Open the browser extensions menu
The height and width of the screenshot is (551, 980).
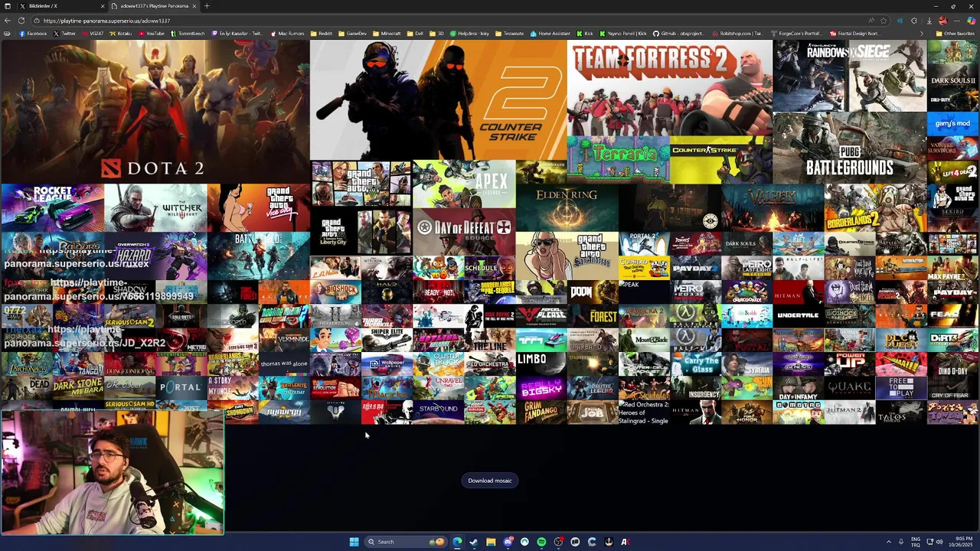[x=914, y=21]
